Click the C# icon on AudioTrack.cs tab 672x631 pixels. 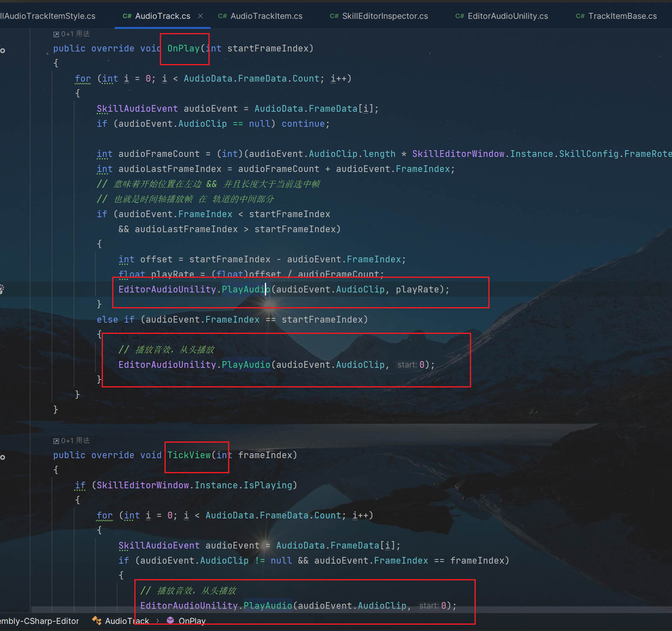tap(127, 16)
